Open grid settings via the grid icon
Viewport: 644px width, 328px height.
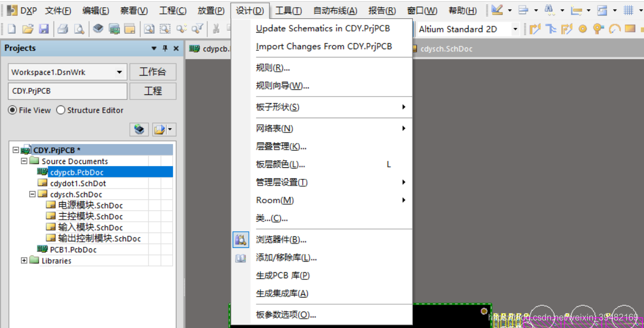click(628, 9)
